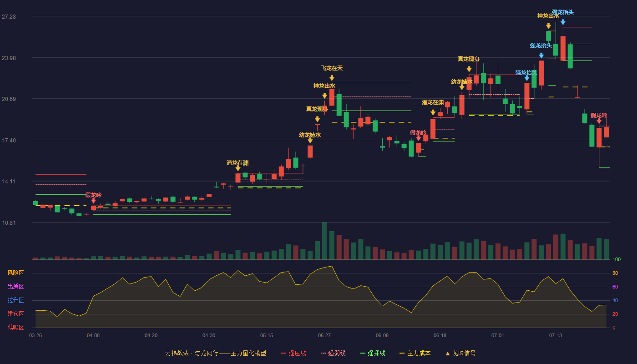Toggle the 强压线 legend series
Viewport: 637px width, 364px height.
pos(293,353)
